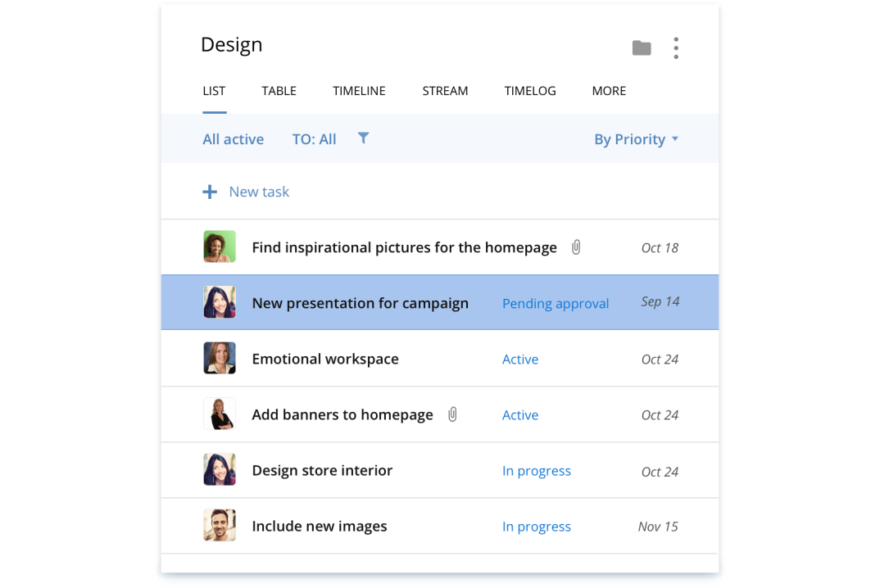Click the Sep 14 due date
880x588 pixels.
[660, 302]
